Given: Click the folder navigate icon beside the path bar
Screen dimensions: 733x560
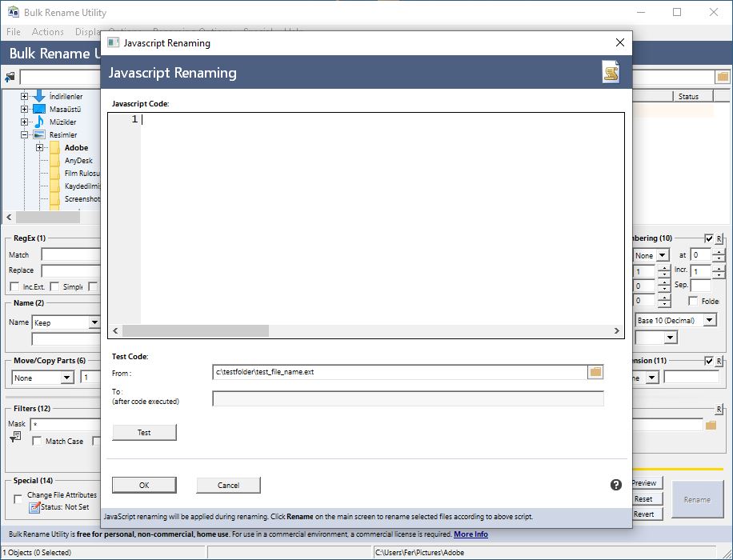Looking at the screenshot, I should tap(10, 77).
